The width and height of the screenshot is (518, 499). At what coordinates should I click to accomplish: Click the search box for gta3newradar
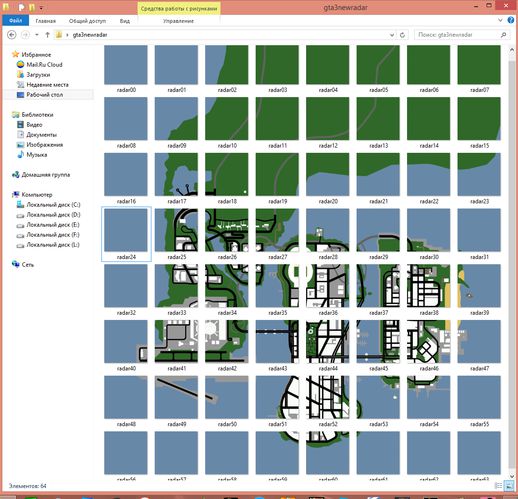click(458, 35)
